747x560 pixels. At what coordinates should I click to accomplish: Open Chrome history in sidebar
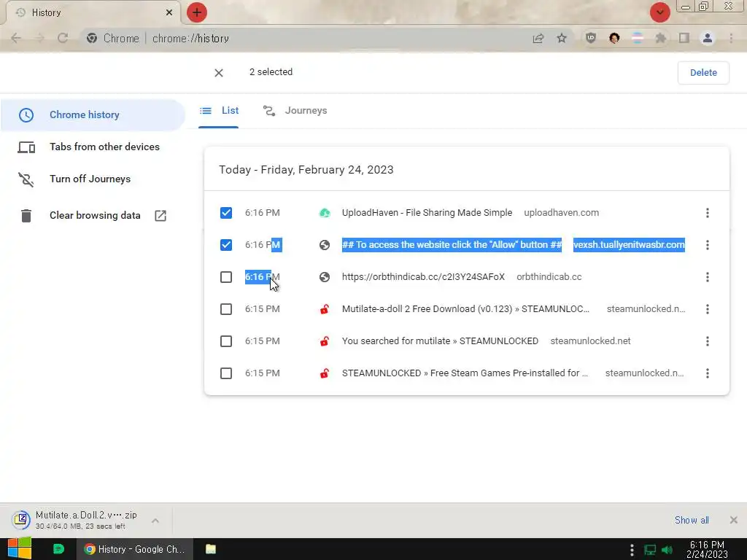93,114
